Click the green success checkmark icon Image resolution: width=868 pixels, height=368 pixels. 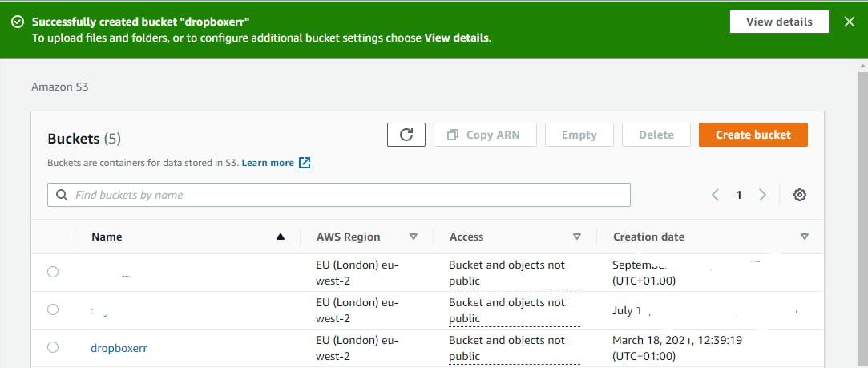18,22
